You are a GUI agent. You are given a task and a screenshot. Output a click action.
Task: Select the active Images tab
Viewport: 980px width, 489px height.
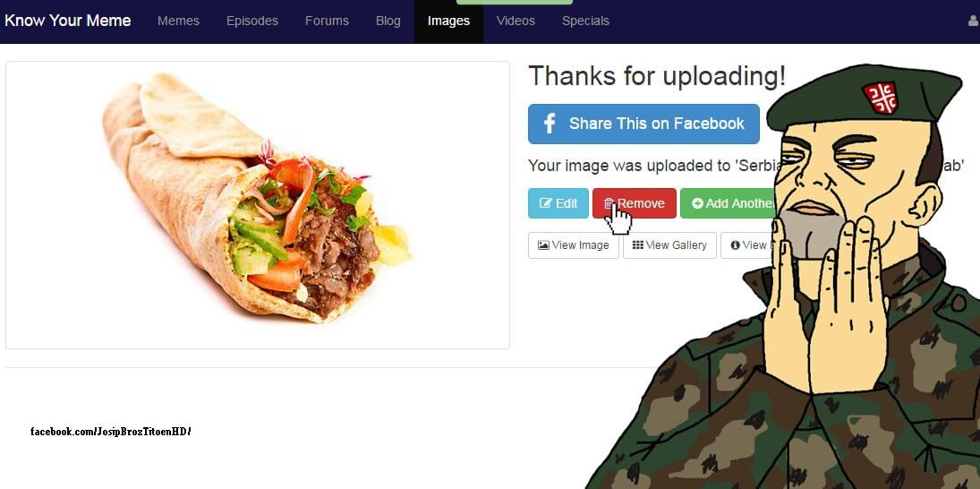[448, 21]
